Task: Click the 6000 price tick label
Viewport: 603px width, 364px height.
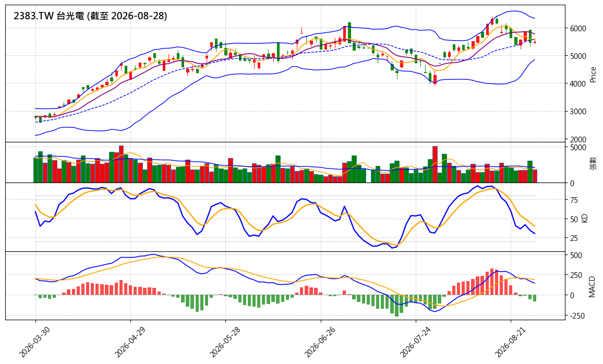Action: (578, 29)
